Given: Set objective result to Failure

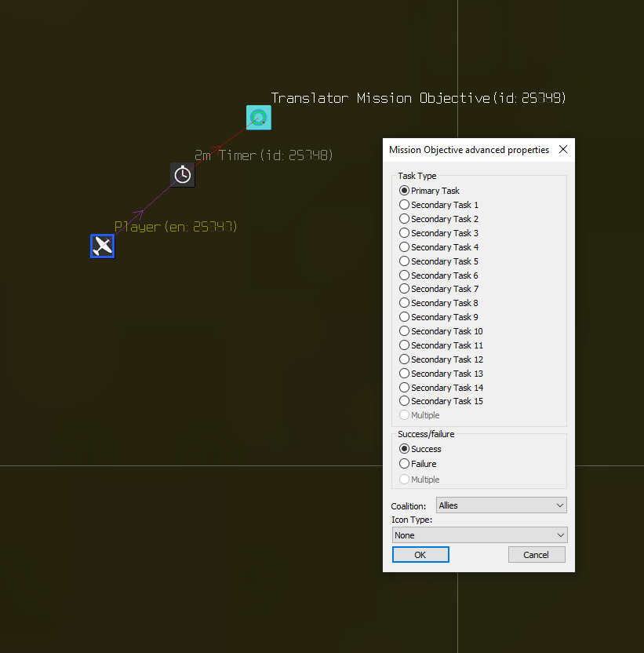Looking at the screenshot, I should coord(405,464).
